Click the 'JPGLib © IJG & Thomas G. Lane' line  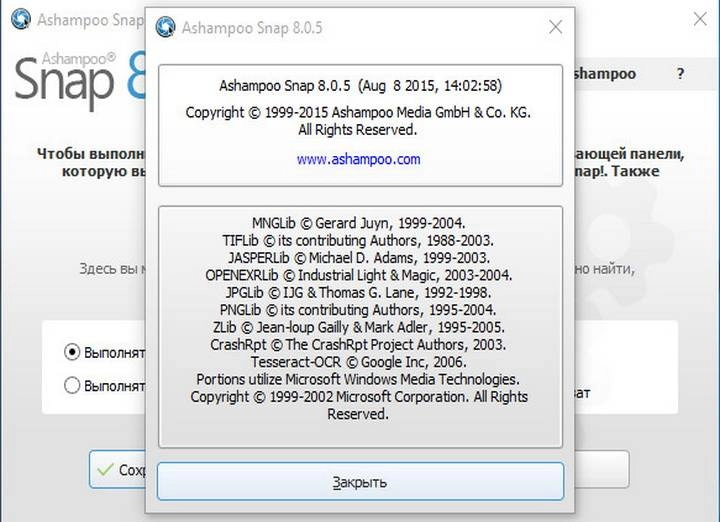pyautogui.click(x=358, y=292)
